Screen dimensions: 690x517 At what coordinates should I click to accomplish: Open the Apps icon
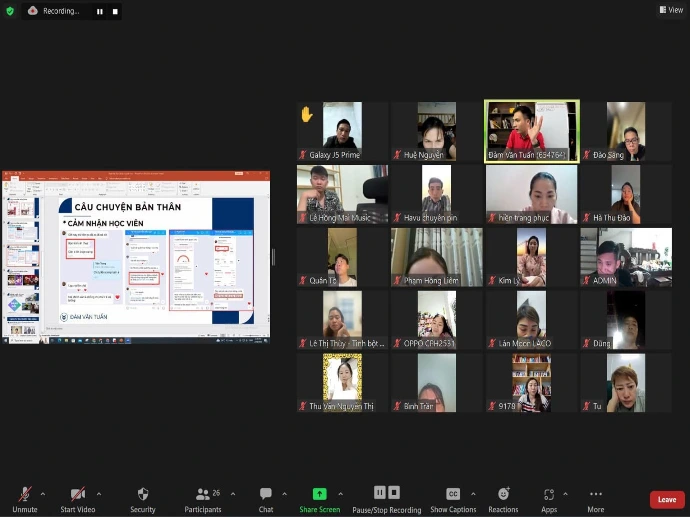click(549, 494)
